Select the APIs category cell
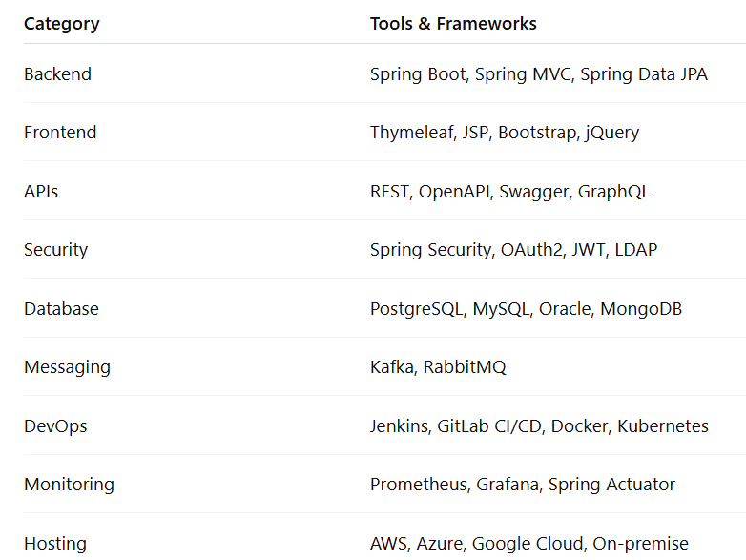746x560 pixels. coord(41,192)
